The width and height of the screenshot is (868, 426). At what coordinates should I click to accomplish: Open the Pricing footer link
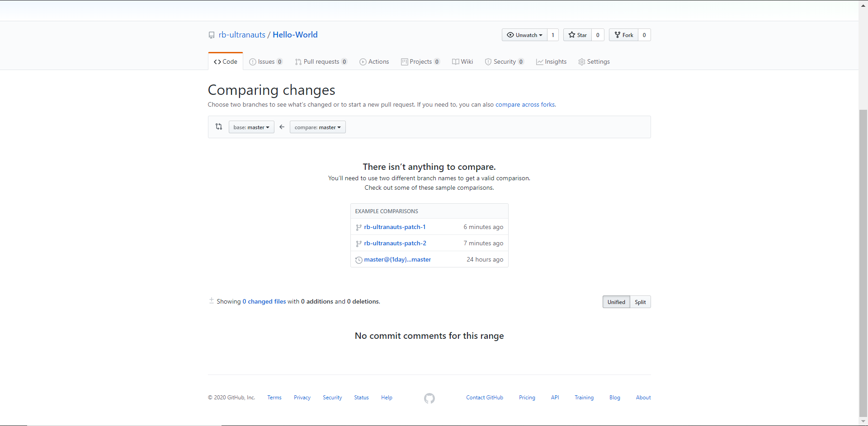coord(527,398)
